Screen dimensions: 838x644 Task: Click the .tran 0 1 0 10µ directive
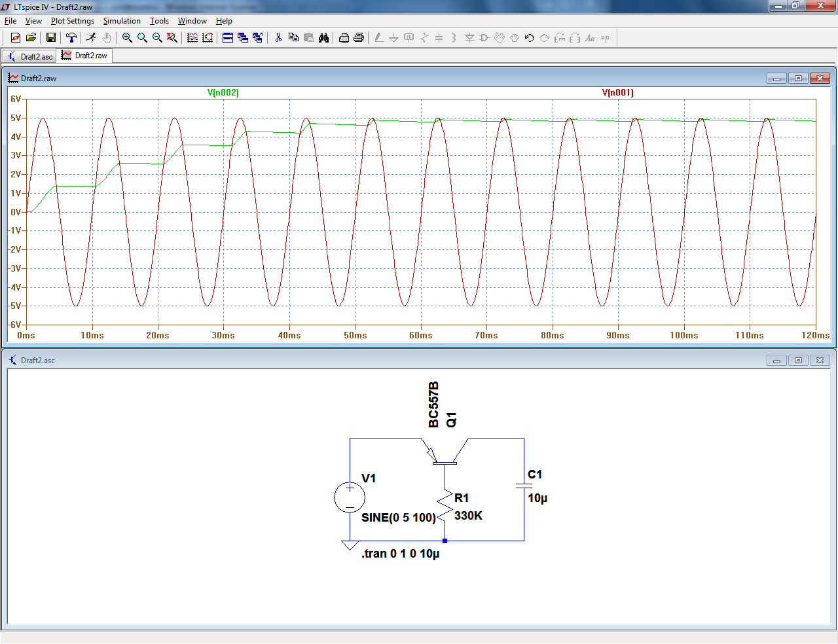click(400, 554)
